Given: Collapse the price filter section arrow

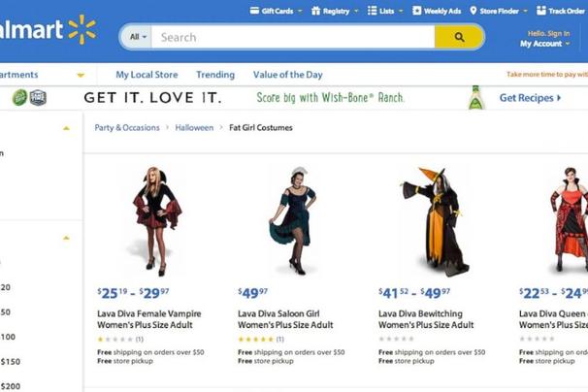Looking at the screenshot, I should (x=66, y=238).
